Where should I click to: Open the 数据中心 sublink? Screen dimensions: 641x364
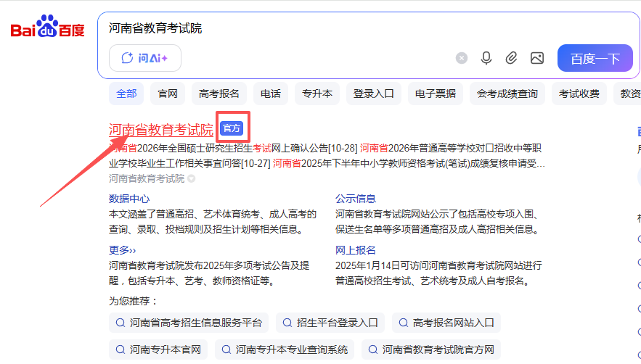click(129, 199)
